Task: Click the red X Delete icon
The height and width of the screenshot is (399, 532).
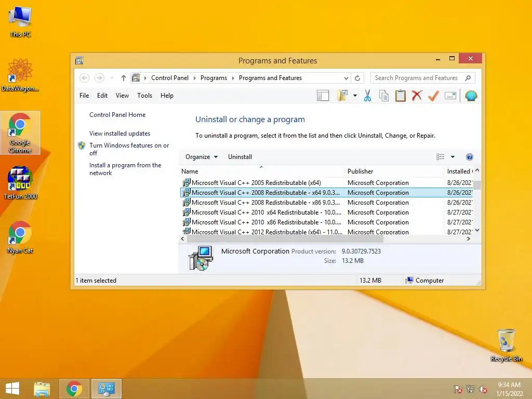Action: 417,96
